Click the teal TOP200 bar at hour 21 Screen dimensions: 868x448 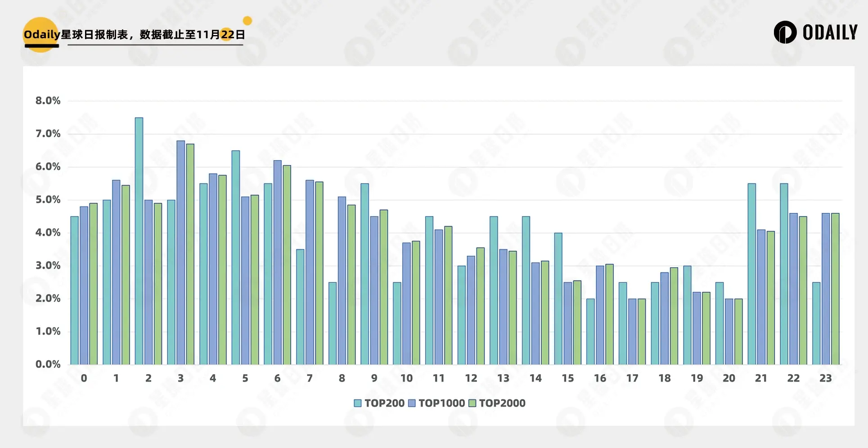751,273
